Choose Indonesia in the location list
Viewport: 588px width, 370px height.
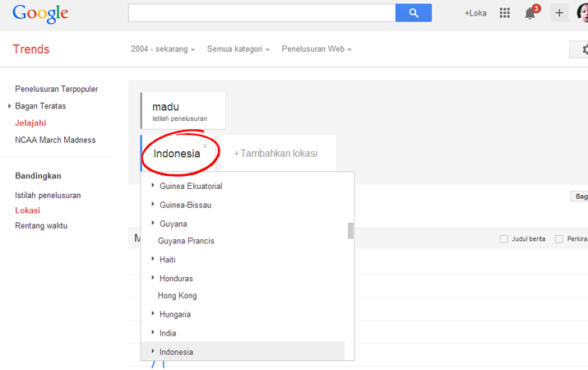point(176,352)
